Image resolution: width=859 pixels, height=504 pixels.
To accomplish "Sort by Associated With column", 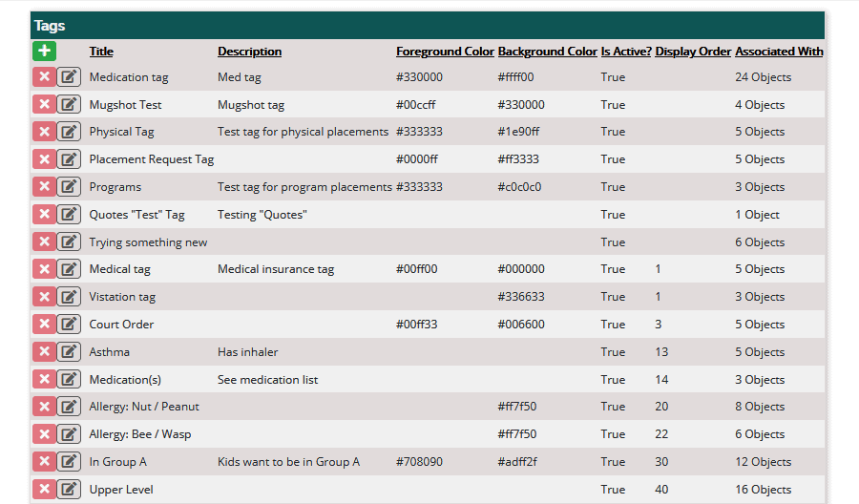I will click(779, 52).
